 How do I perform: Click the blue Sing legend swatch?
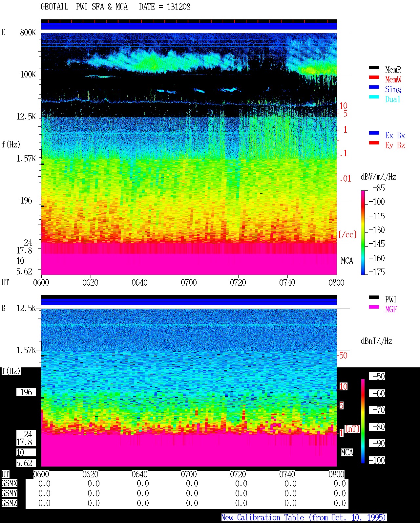point(374,87)
